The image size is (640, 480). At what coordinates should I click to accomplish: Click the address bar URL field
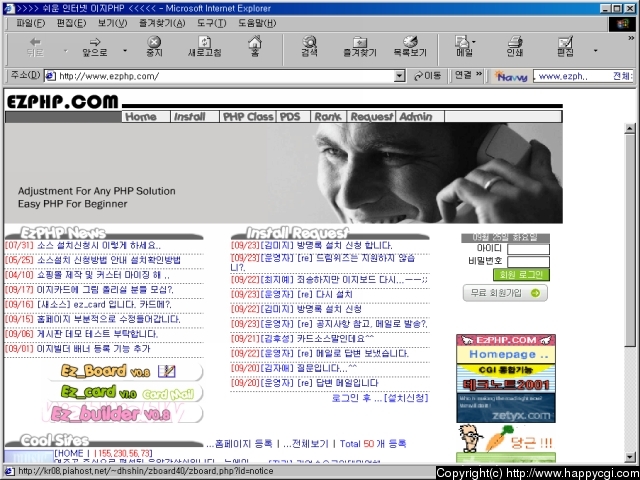(x=226, y=76)
